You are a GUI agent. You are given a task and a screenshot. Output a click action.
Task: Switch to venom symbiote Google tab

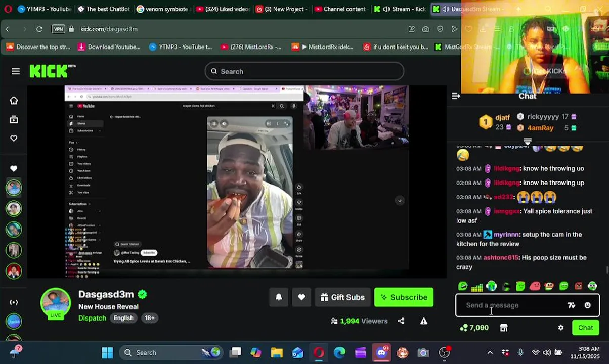[163, 9]
